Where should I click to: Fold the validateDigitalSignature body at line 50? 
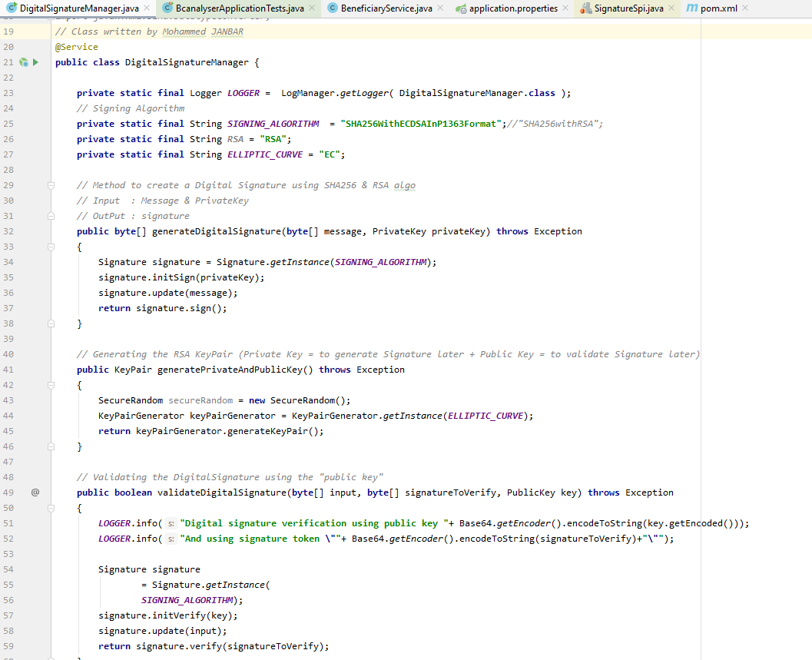point(51,508)
